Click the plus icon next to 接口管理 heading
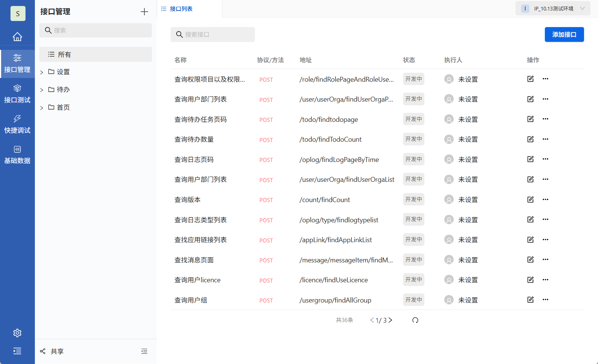 click(x=144, y=12)
